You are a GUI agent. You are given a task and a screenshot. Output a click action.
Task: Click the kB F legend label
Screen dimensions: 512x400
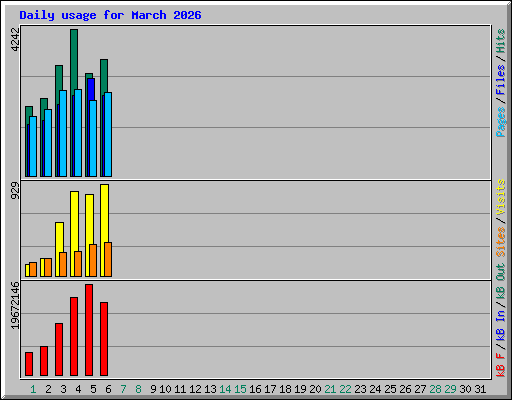500,365
